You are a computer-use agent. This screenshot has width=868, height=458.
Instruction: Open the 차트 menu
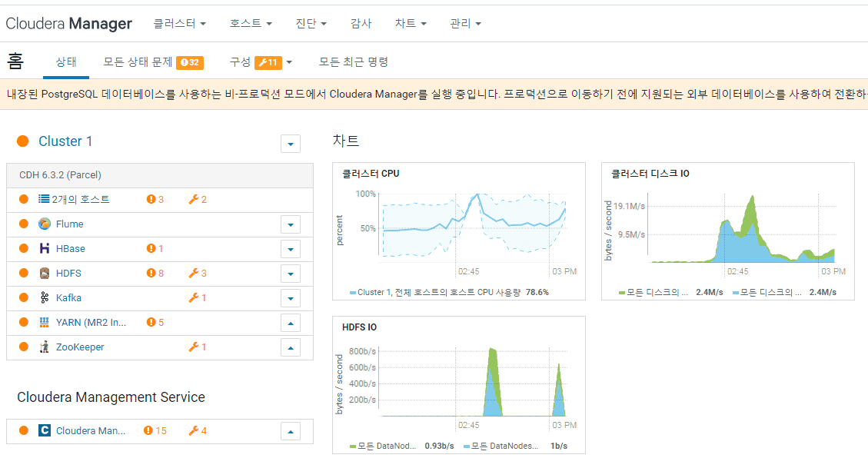[411, 23]
